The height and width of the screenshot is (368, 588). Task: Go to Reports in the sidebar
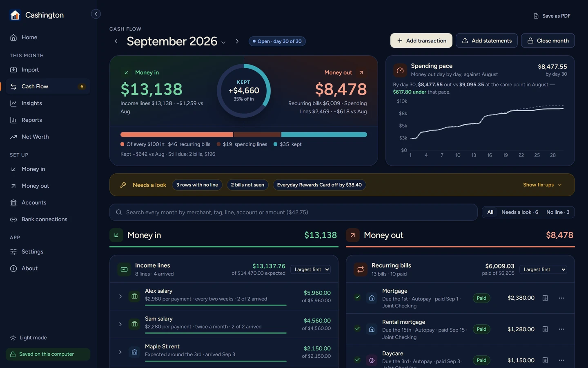coord(48,120)
